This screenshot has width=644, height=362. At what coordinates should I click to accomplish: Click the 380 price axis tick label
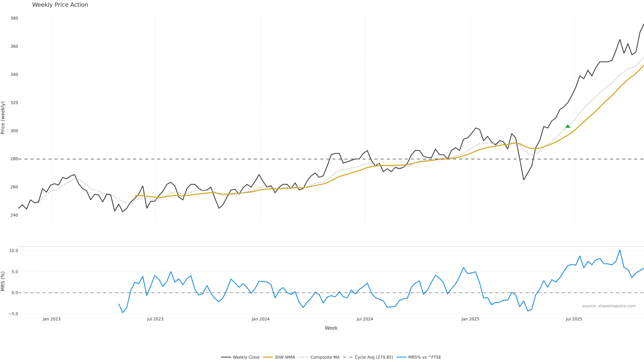[x=14, y=18]
